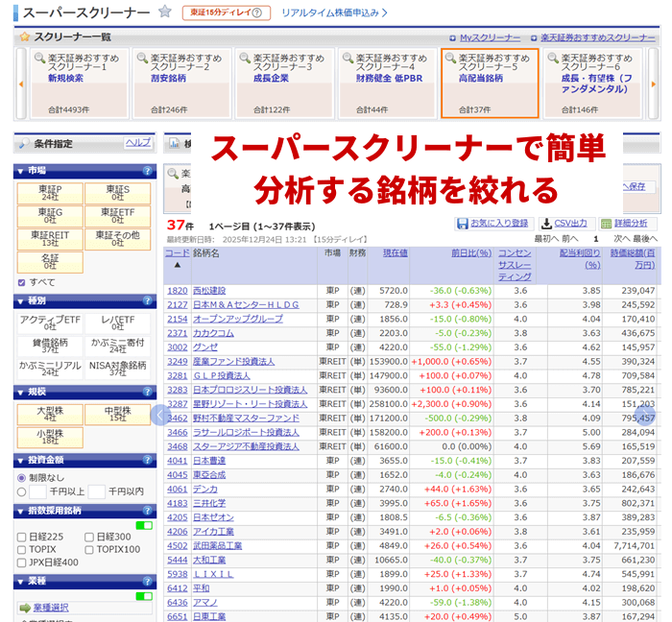The image size is (672, 622).
Task: Open help icon for 業種 section
Action: (147, 582)
